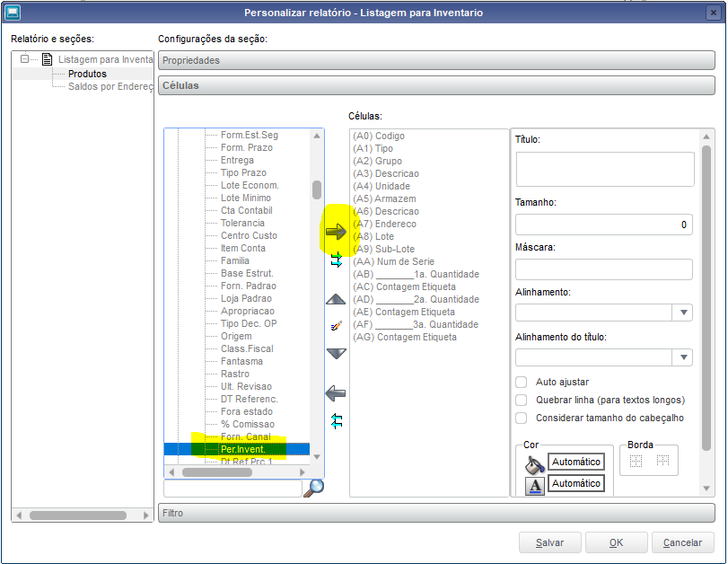
Task: Select Forn. Canal in field list
Action: [246, 436]
